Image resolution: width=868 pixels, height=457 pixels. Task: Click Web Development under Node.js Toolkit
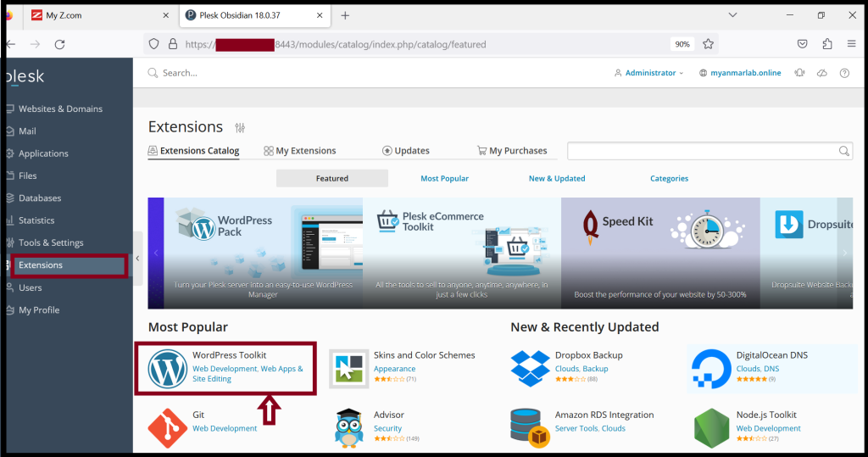pos(768,428)
